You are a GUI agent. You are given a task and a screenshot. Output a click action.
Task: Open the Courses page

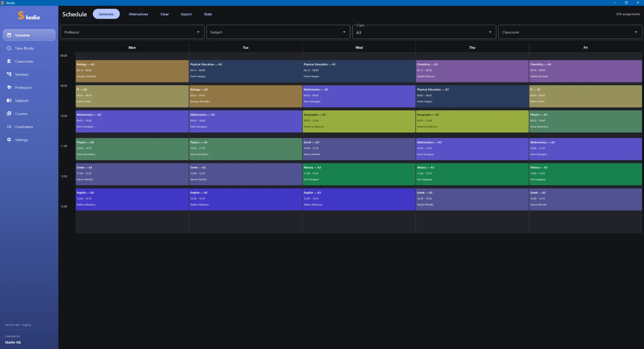click(x=29, y=114)
